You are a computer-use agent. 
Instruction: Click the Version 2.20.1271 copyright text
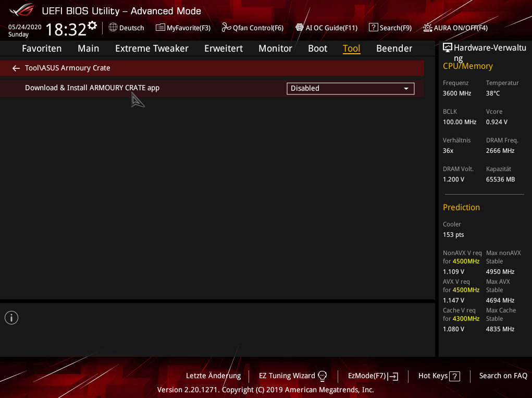(265, 390)
